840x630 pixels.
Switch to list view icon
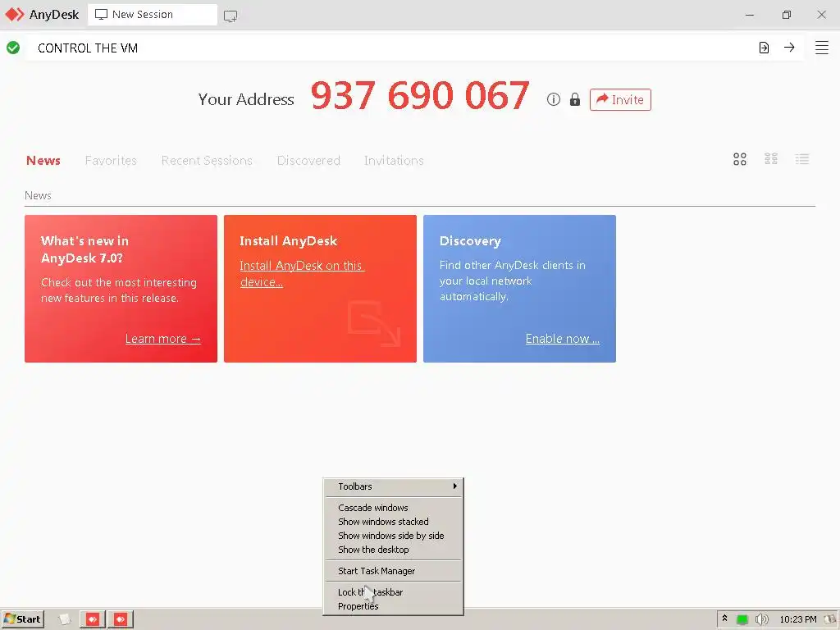click(x=802, y=159)
